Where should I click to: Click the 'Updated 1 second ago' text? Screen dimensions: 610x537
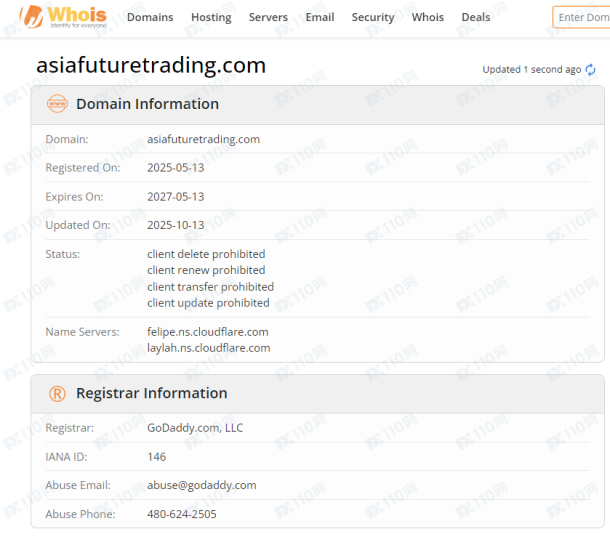point(532,70)
